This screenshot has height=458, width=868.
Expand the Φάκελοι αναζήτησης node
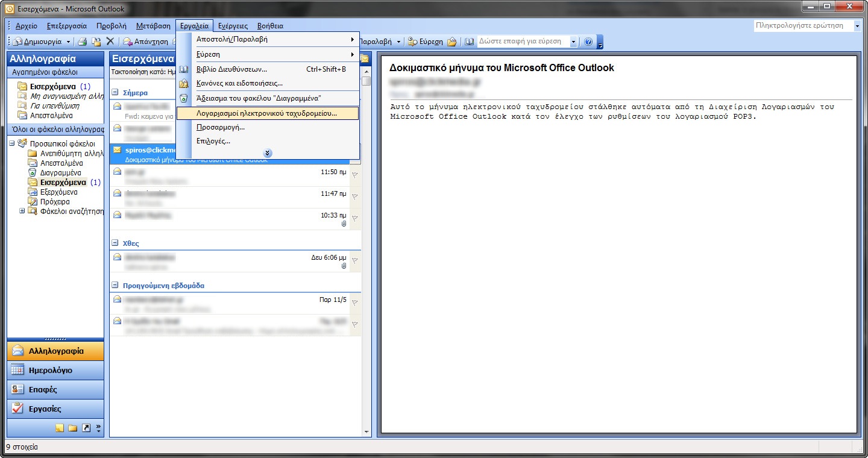tap(22, 211)
